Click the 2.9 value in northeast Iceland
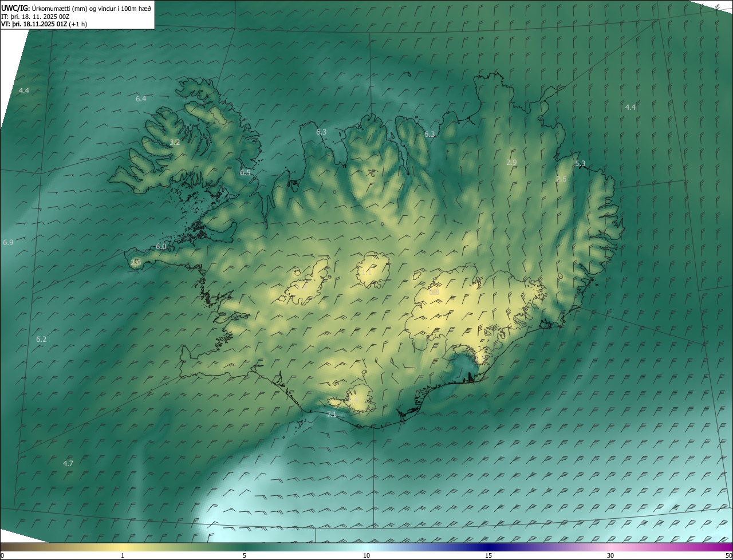733x560 pixels. click(511, 163)
